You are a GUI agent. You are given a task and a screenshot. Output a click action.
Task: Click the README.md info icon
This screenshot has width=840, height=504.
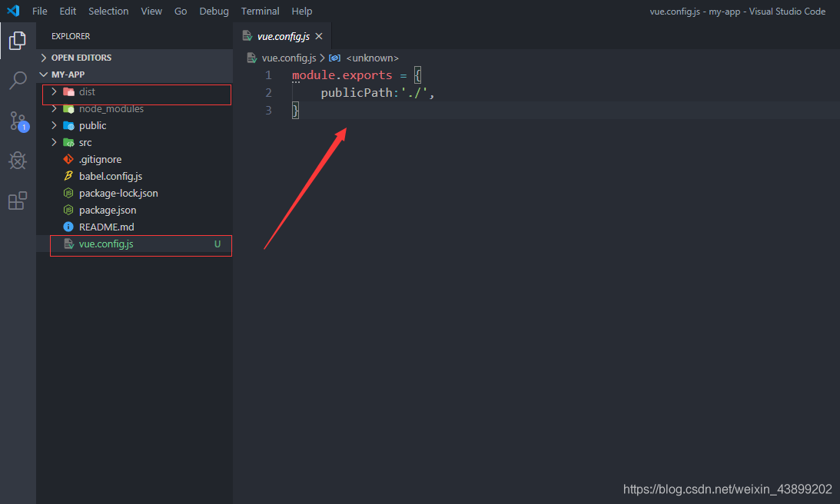pos(68,227)
